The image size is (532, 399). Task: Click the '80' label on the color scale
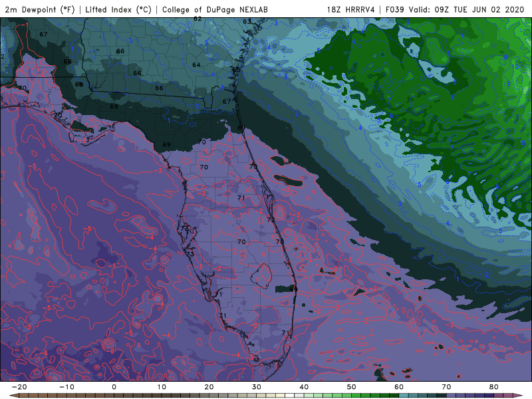click(x=494, y=387)
